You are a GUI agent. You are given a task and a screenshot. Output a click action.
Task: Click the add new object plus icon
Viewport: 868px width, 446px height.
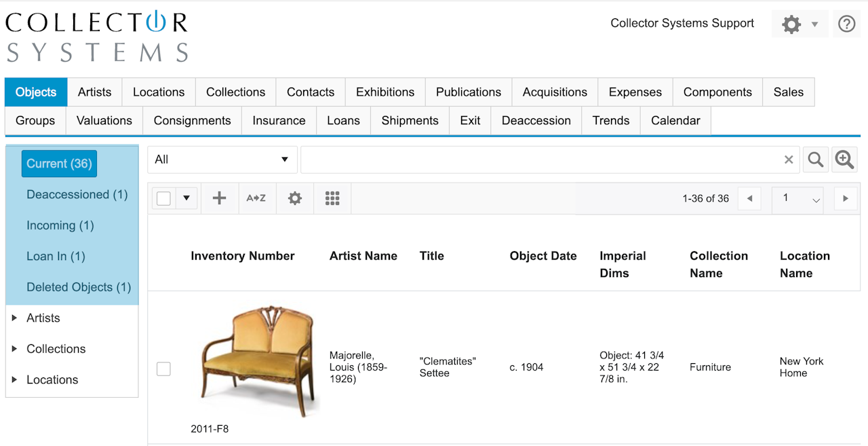tap(219, 198)
